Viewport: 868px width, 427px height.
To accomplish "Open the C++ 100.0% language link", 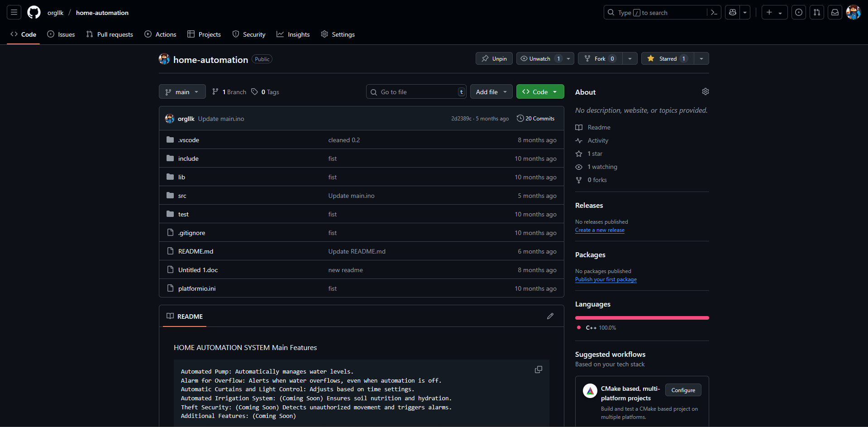I will pos(596,328).
